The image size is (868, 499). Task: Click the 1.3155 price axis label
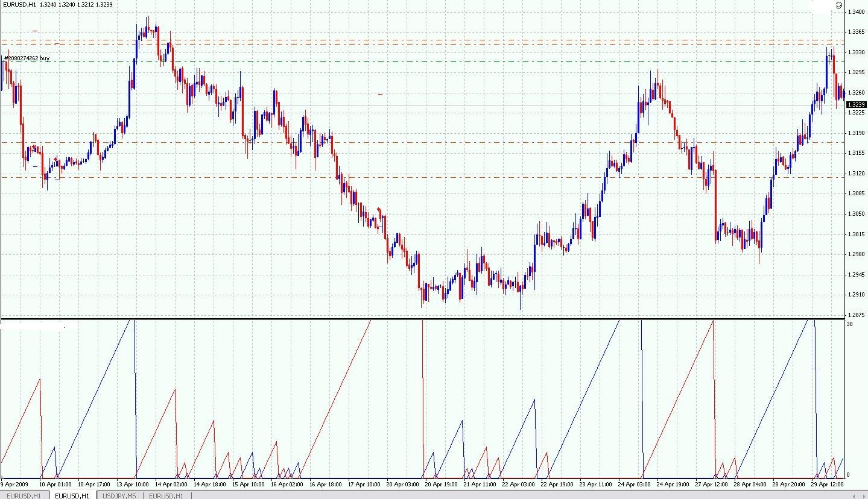click(857, 152)
